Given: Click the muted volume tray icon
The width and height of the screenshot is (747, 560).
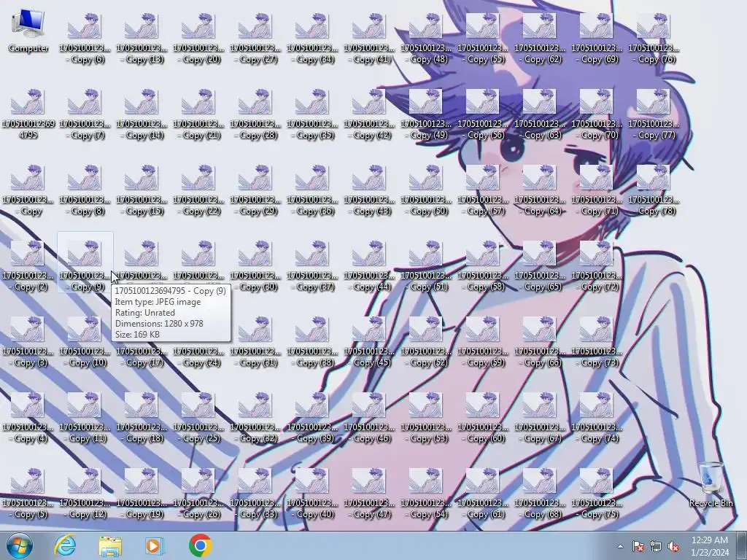Looking at the screenshot, I should (673, 546).
